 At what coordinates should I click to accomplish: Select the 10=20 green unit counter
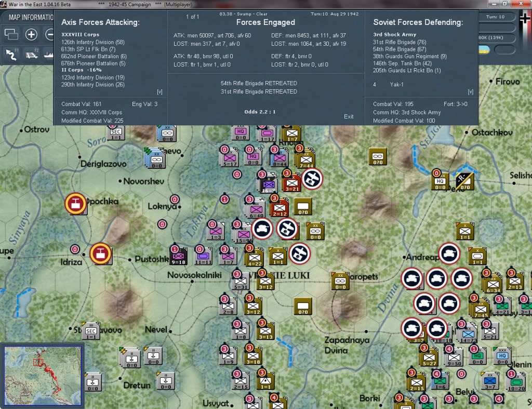click(x=516, y=383)
